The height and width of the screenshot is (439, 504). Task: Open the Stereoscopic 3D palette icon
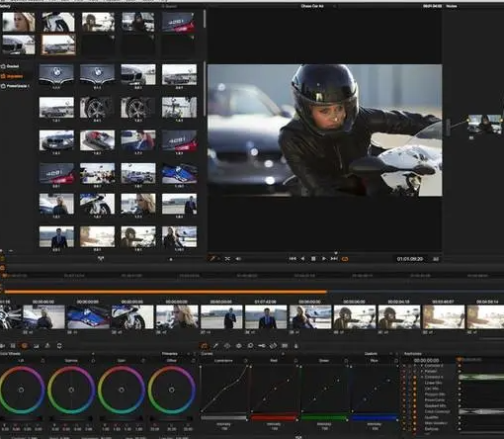coord(285,346)
